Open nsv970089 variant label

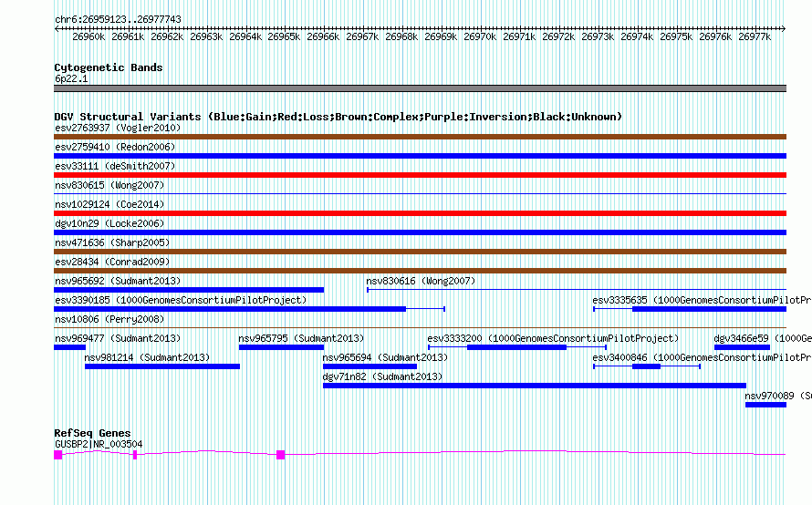pos(778,396)
